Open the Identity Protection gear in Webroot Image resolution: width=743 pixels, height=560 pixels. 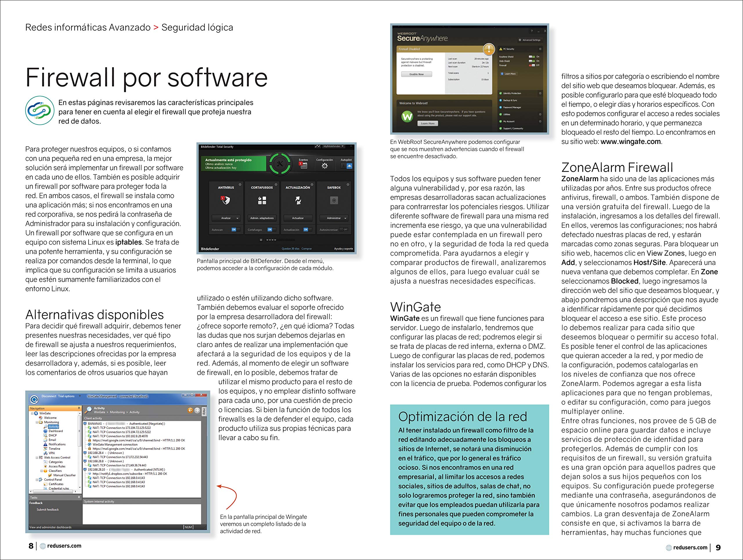click(540, 93)
